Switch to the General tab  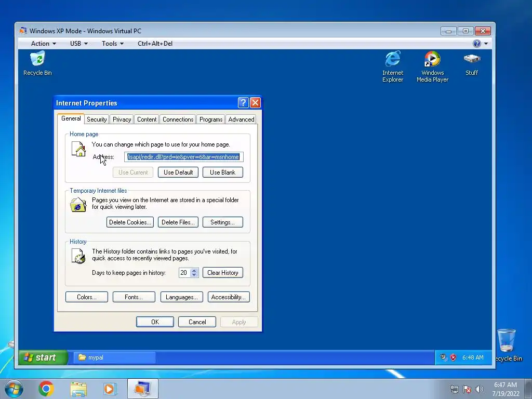pyautogui.click(x=71, y=118)
